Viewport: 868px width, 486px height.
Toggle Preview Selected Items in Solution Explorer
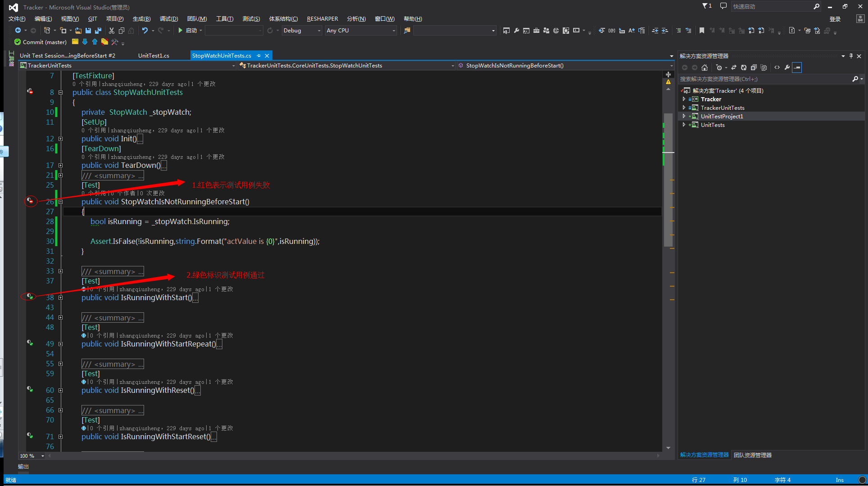click(797, 67)
